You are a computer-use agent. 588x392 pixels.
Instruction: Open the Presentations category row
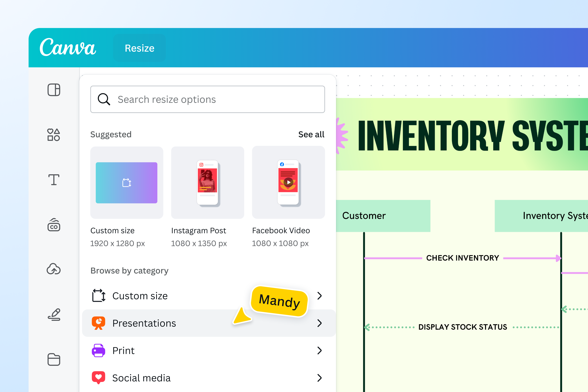(209, 323)
